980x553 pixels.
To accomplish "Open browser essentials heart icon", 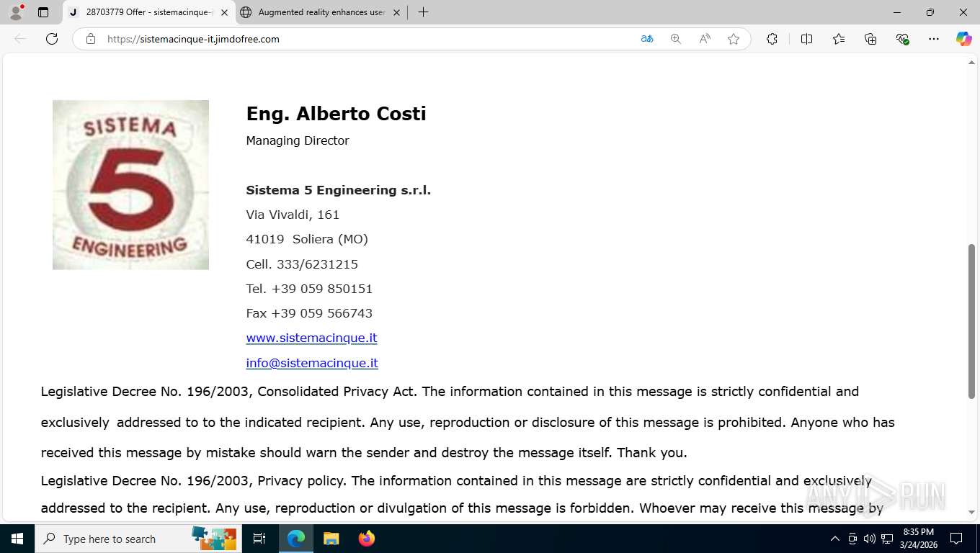I will (902, 39).
